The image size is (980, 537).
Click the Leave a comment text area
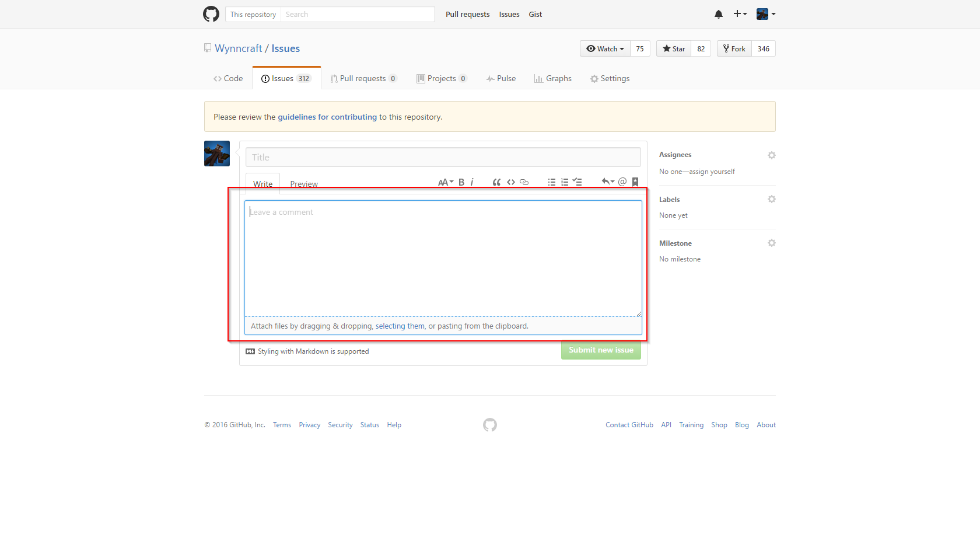point(443,259)
